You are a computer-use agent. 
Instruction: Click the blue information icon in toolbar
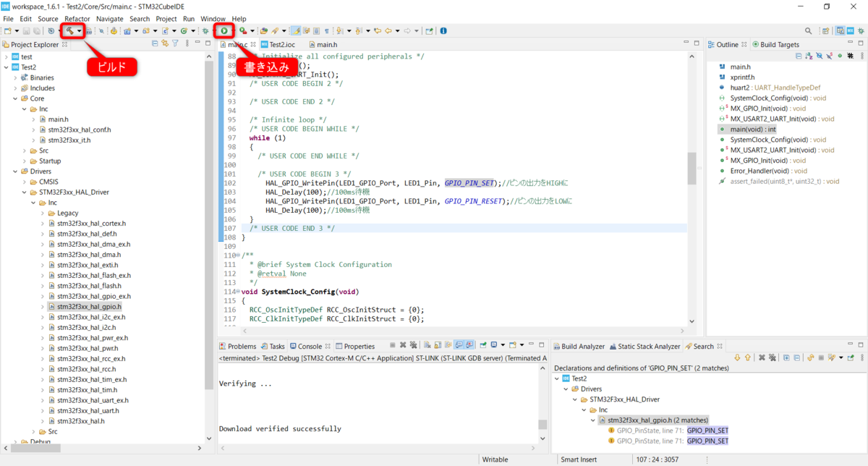point(443,30)
